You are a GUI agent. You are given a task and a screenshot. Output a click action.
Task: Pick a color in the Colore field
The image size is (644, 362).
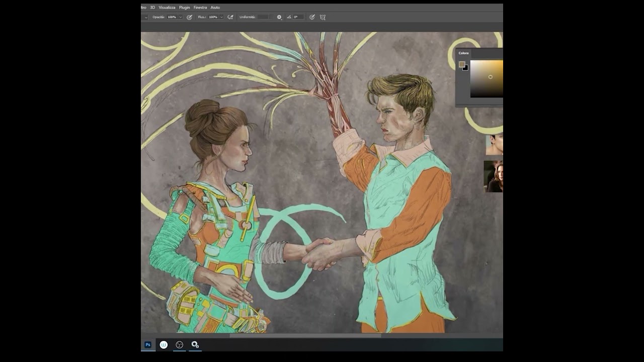pyautogui.click(x=487, y=79)
